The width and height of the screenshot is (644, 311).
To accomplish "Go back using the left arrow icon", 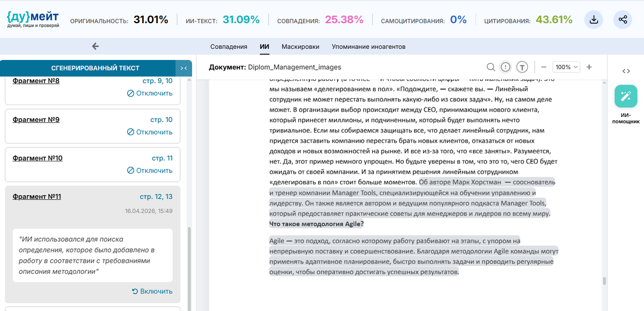I will point(96,46).
